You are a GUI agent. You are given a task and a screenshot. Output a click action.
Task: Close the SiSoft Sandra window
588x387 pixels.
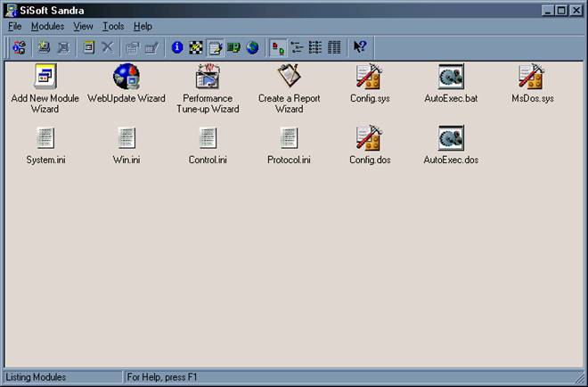576,11
